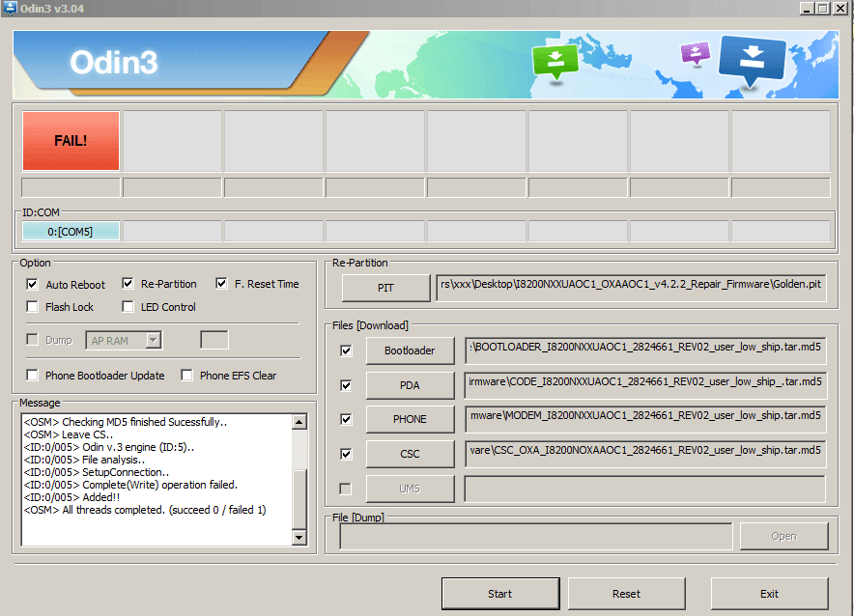Click the purple download bubble icon in banner

point(696,53)
